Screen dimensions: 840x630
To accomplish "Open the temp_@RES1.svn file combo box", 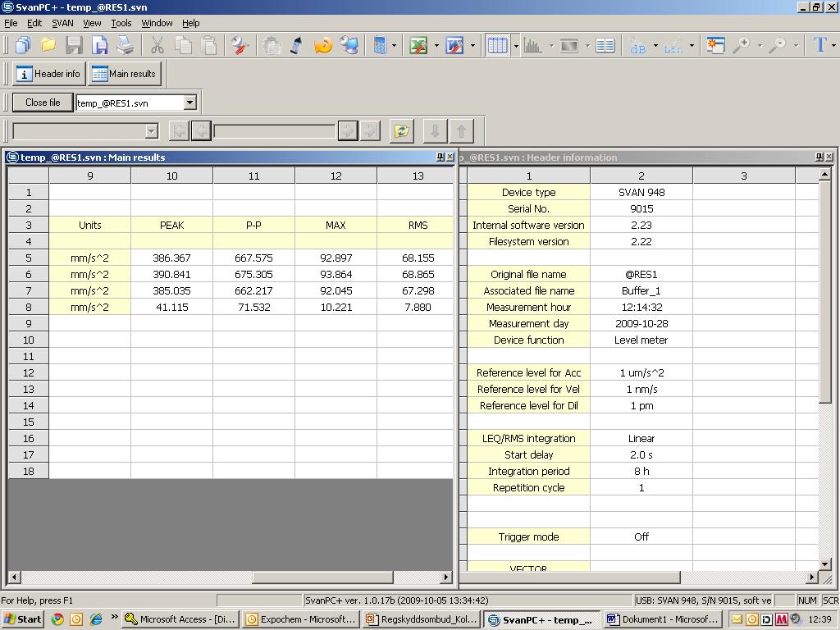I will 136,103.
